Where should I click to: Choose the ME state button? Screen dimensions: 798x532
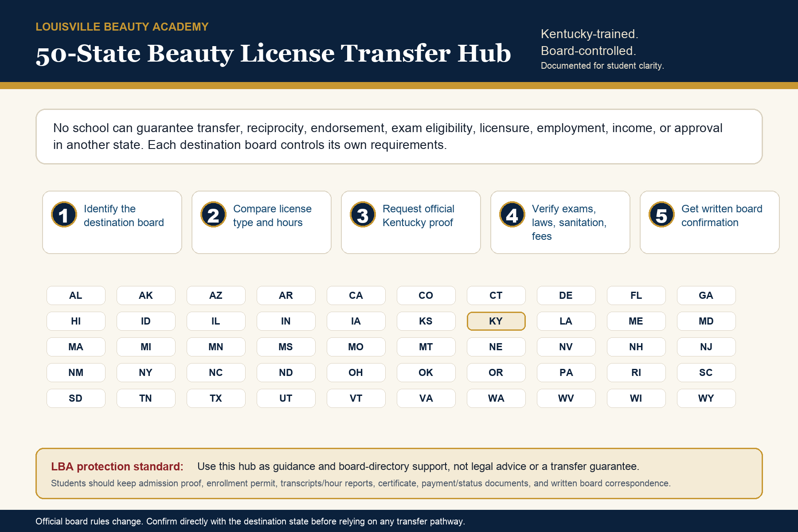[x=636, y=321]
